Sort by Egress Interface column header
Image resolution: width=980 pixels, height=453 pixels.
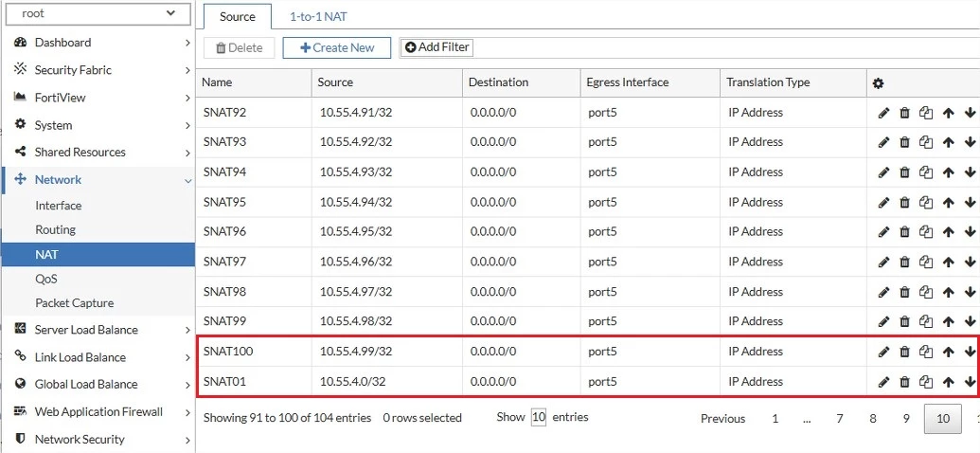coord(650,82)
